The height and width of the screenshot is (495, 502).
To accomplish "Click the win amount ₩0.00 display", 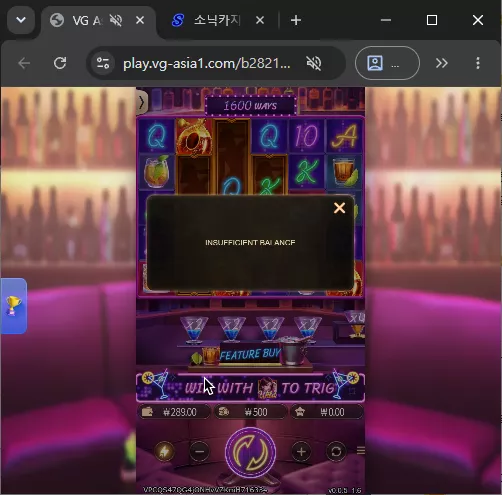I will pos(327,412).
